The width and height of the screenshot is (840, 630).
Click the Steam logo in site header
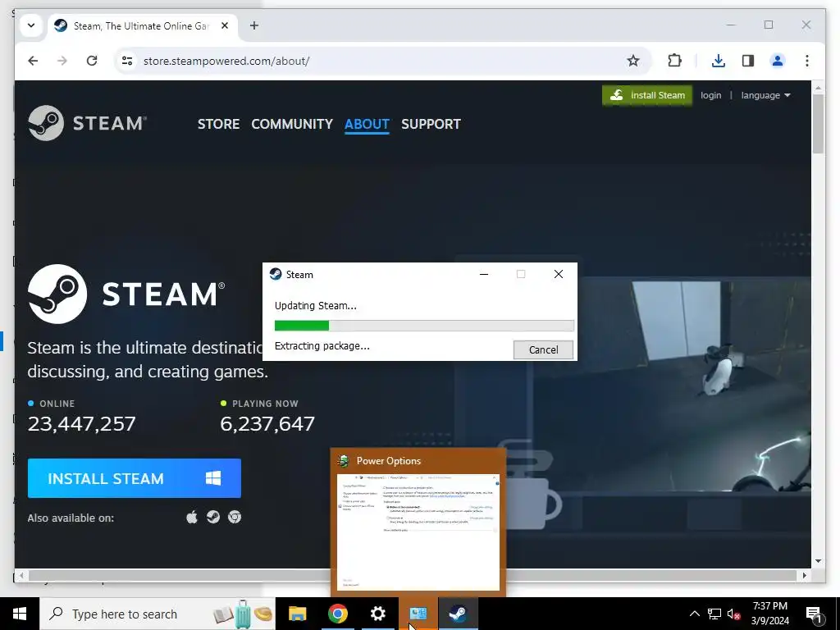[x=87, y=123]
